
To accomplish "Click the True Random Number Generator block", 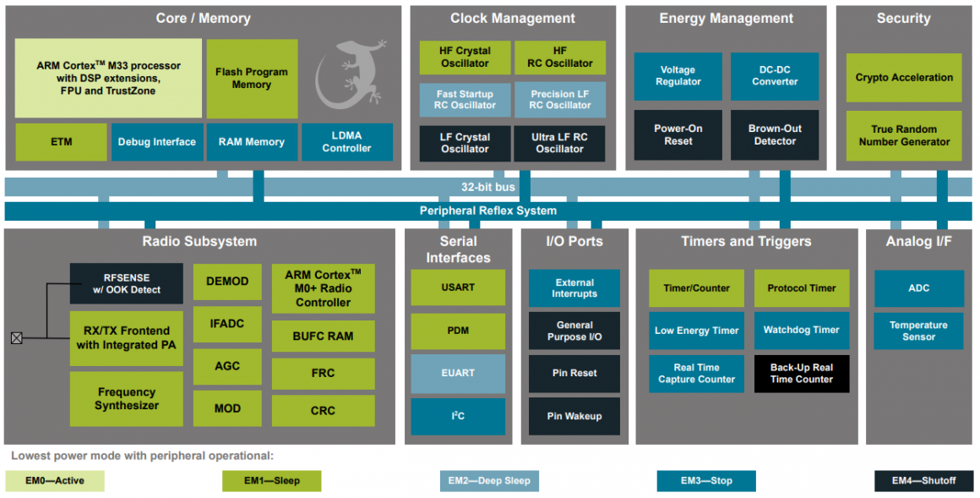I will (x=904, y=135).
